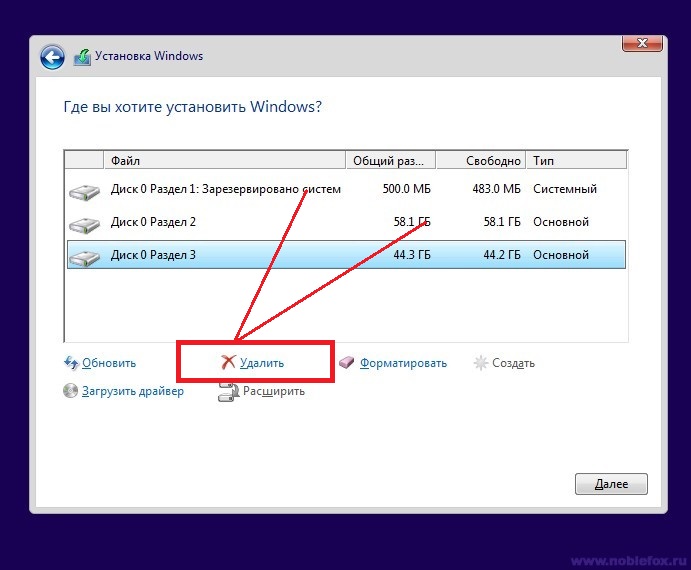Click the 483.0 МБ free space cell
This screenshot has height=570, width=691.
point(496,189)
